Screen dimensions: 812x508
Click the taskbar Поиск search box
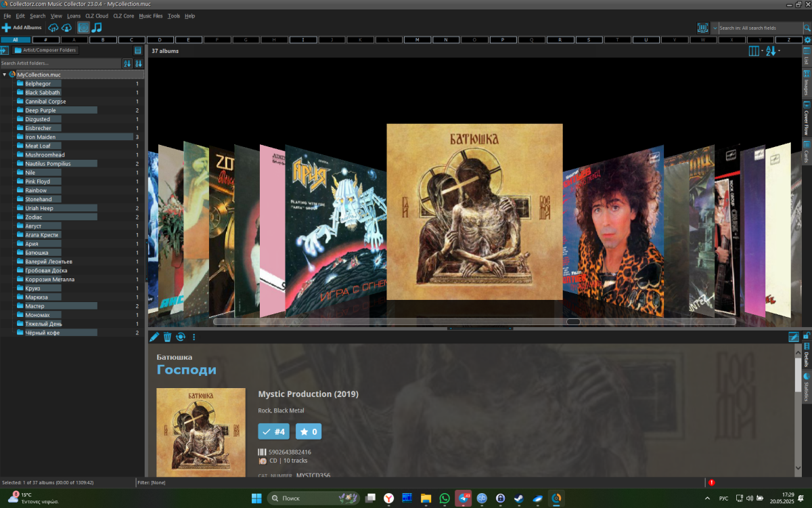click(314, 499)
